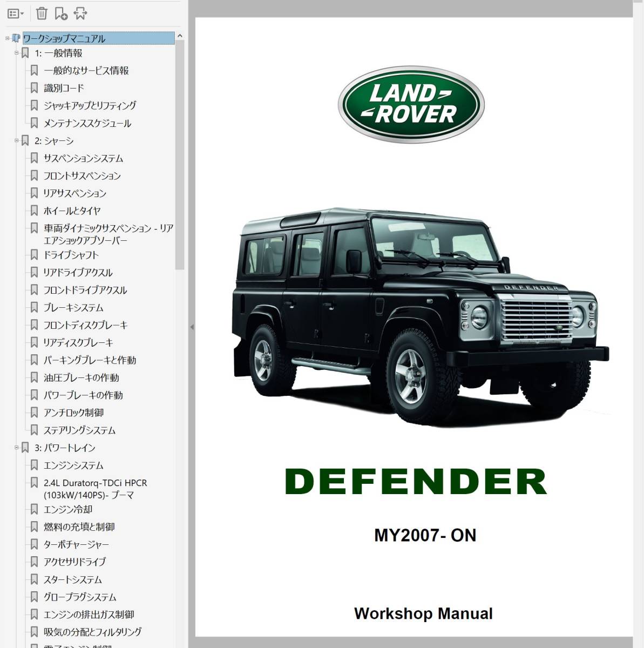Go to グロープラグシステム bookmark

coord(80,597)
